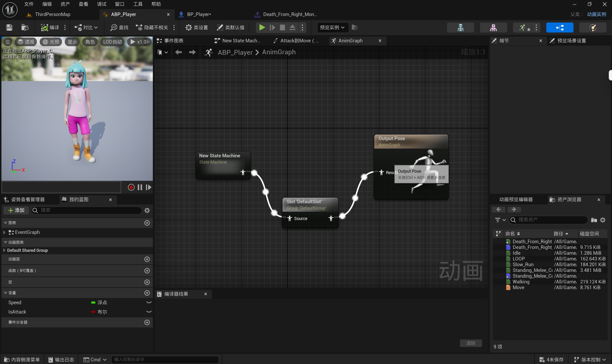The image size is (612, 364).
Task: Open viewport hamburger options menu
Action: [8, 42]
